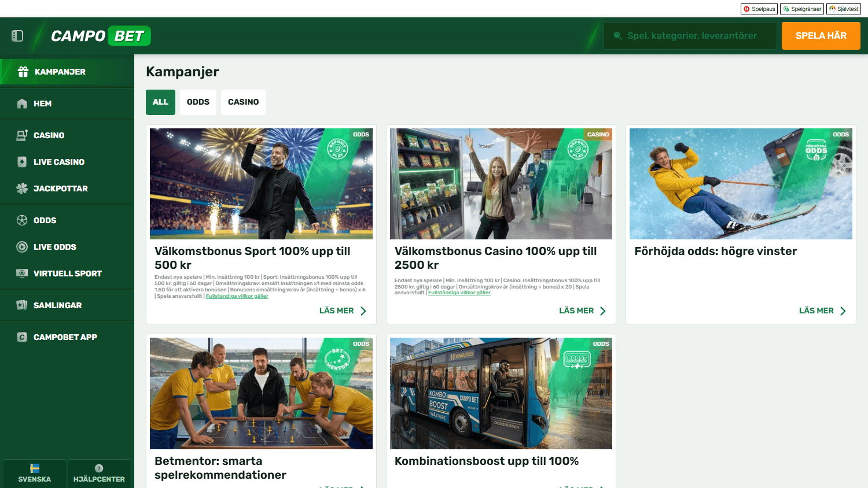The width and height of the screenshot is (868, 488).
Task: Click the question mark Hjälpcenter icon
Action: point(99,468)
